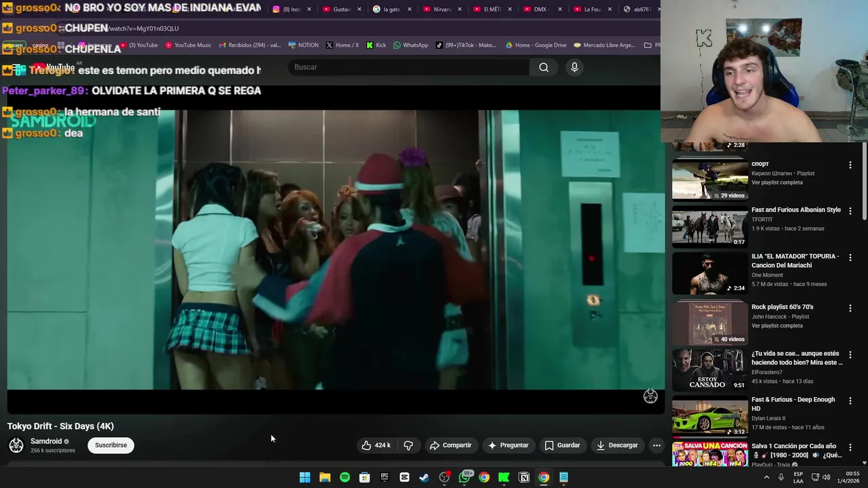Open the Fast & Furious Deep Enough thumbnail
The height and width of the screenshot is (488, 868).
click(x=709, y=415)
